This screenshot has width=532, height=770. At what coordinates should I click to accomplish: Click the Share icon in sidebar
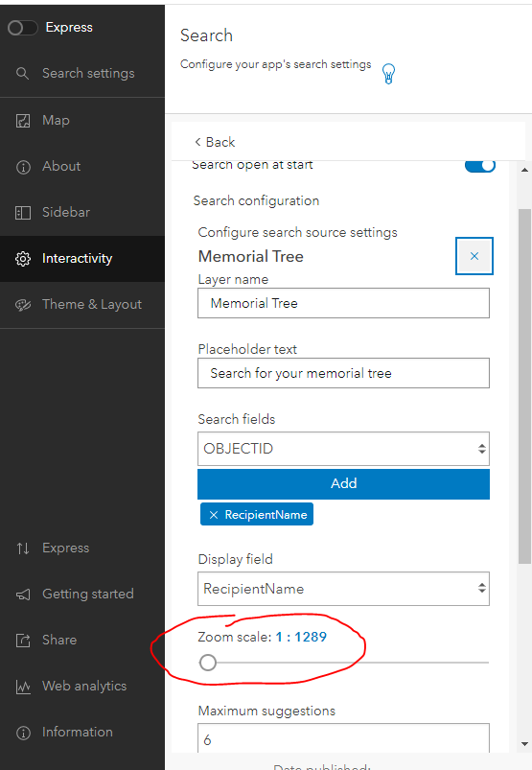(x=23, y=641)
